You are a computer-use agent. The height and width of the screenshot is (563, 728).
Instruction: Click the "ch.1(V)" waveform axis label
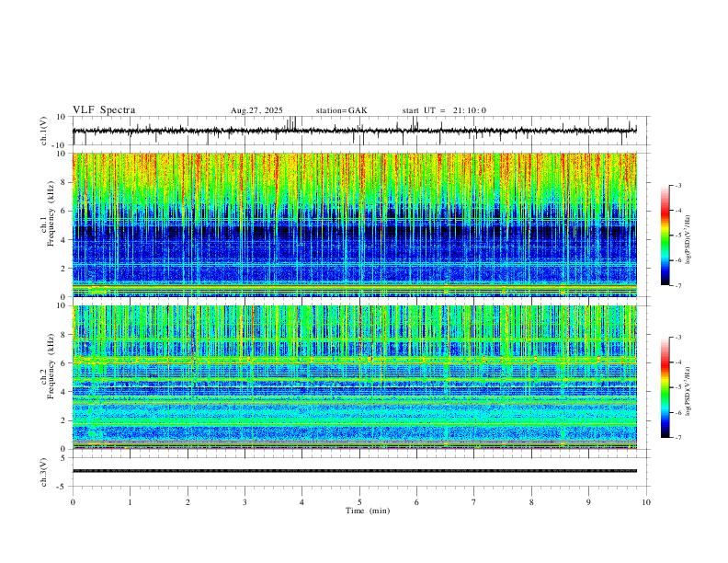pyautogui.click(x=44, y=131)
